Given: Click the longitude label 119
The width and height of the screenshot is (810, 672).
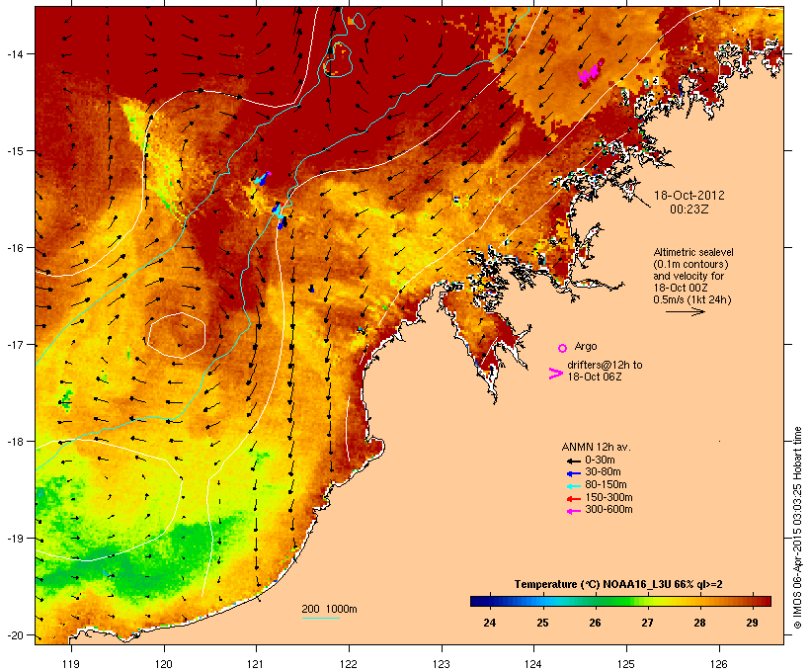Looking at the screenshot, I should [71, 664].
